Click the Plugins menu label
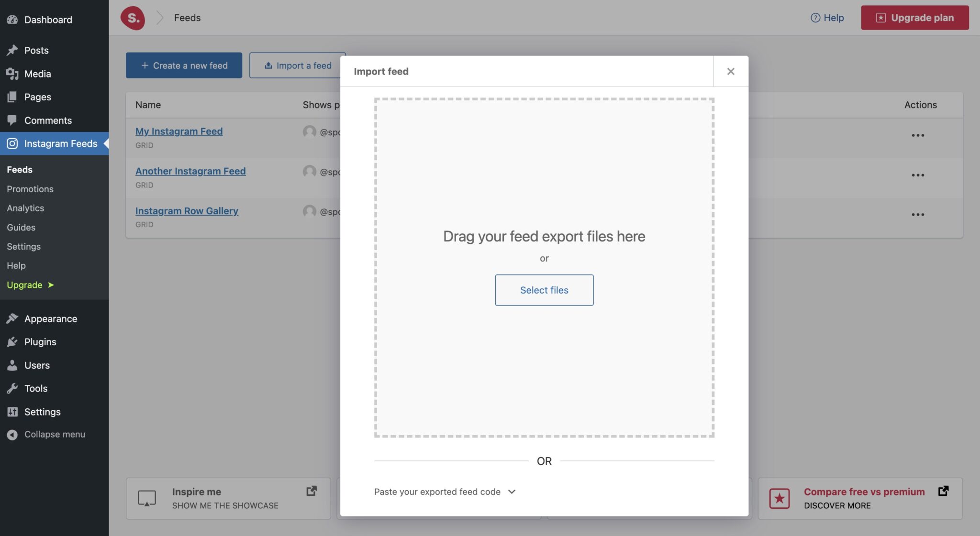This screenshot has height=536, width=980. point(40,342)
